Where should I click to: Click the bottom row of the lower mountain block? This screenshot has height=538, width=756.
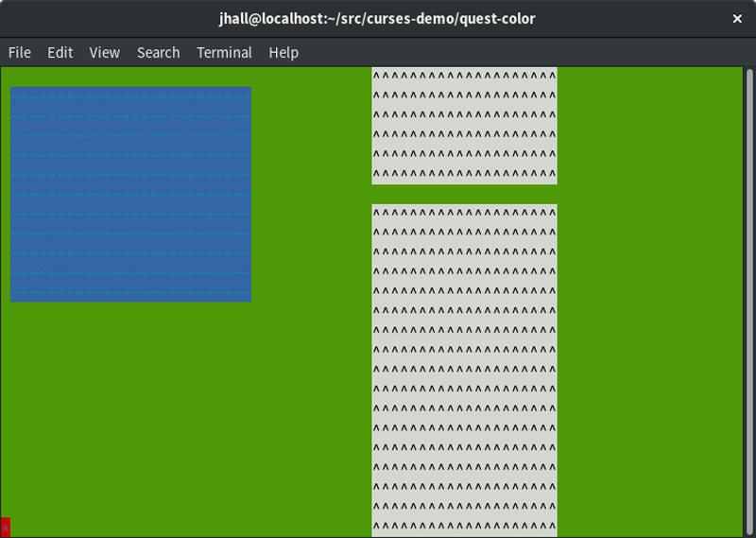pyautogui.click(x=464, y=527)
